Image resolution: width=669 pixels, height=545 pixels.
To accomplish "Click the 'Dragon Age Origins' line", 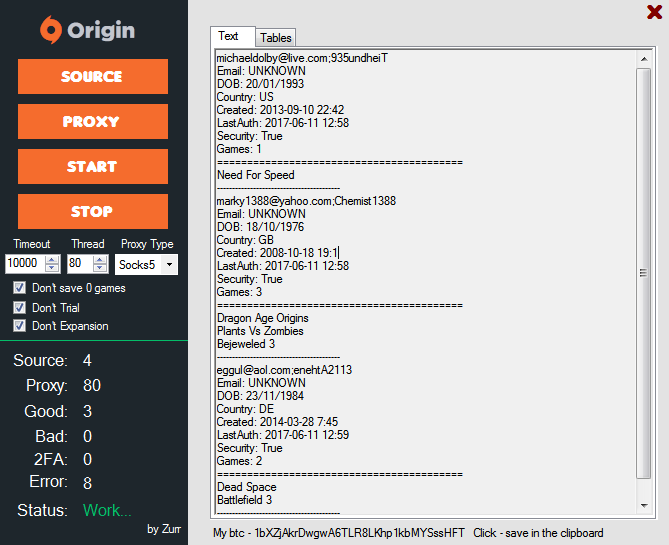I will 262,318.
